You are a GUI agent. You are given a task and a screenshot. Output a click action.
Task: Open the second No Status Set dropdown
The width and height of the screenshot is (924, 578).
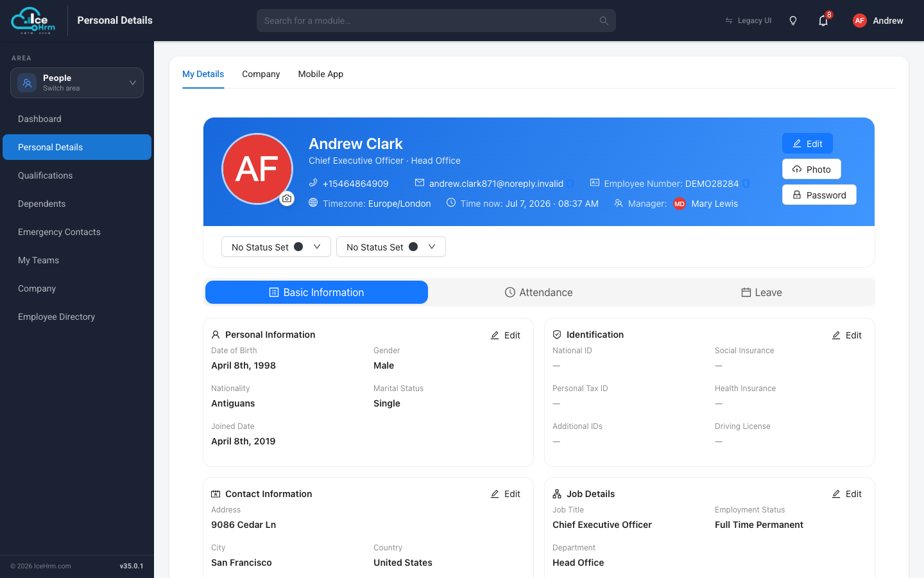[x=391, y=247]
